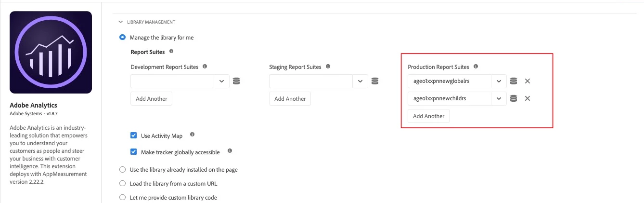Uncheck Use Activity Map checkbox
The height and width of the screenshot is (203, 644).
[134, 135]
